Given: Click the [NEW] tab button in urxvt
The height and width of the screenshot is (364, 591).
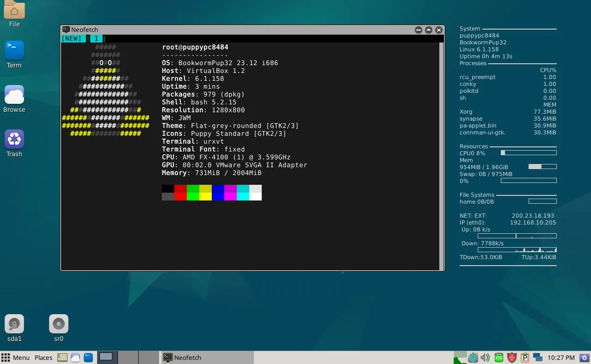Looking at the screenshot, I should tap(72, 39).
